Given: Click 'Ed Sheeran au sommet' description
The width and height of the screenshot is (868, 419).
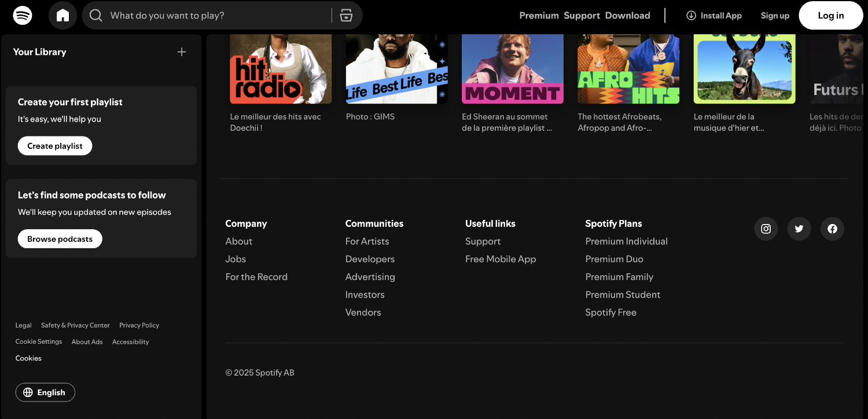Looking at the screenshot, I should click(x=507, y=122).
